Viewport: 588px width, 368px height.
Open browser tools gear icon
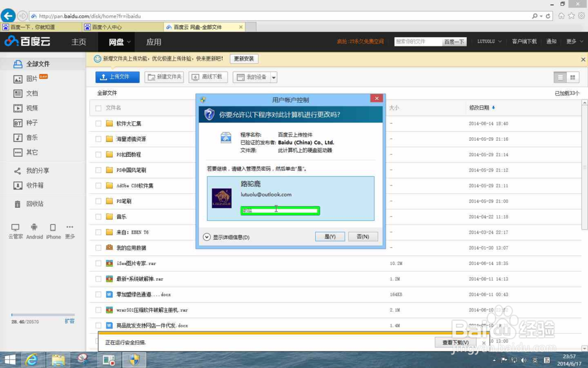click(x=582, y=16)
